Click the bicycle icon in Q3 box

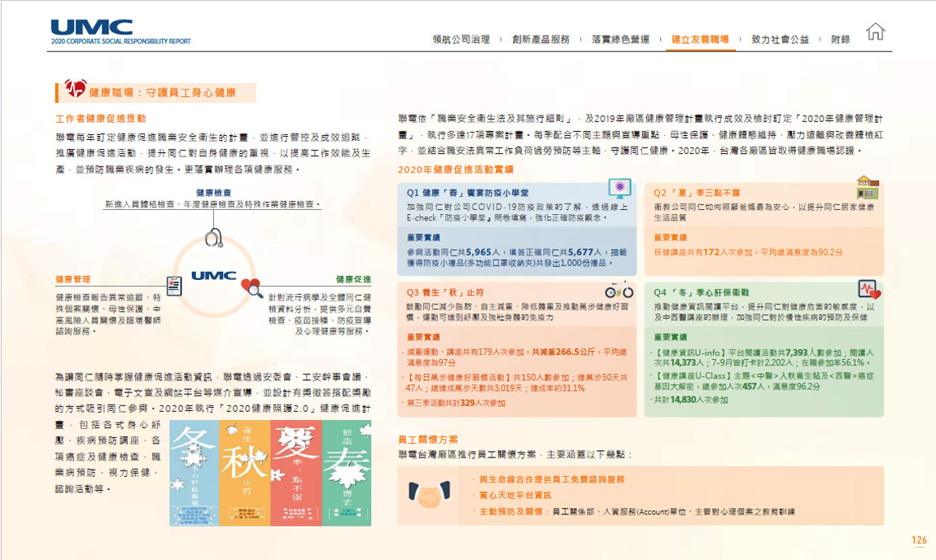[619, 290]
